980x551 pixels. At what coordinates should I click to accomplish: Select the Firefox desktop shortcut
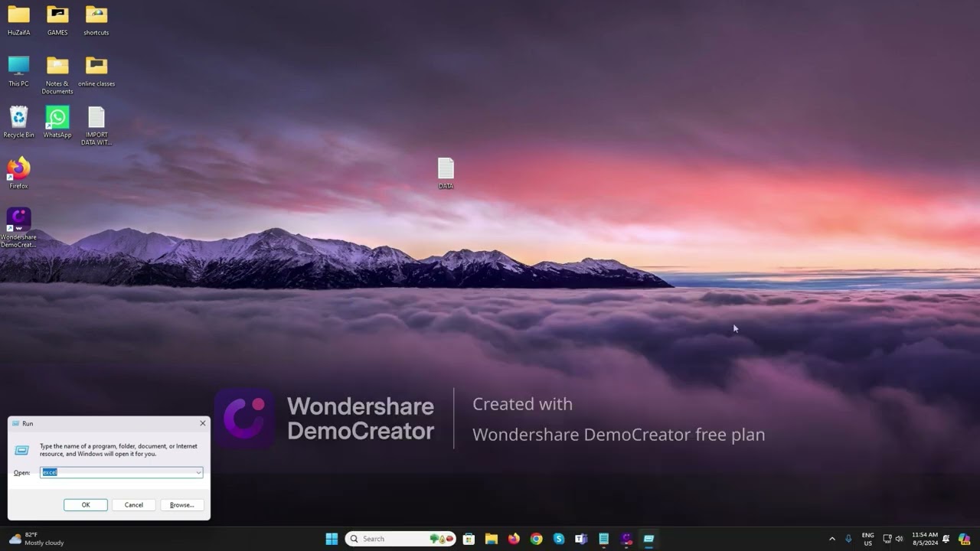point(18,173)
